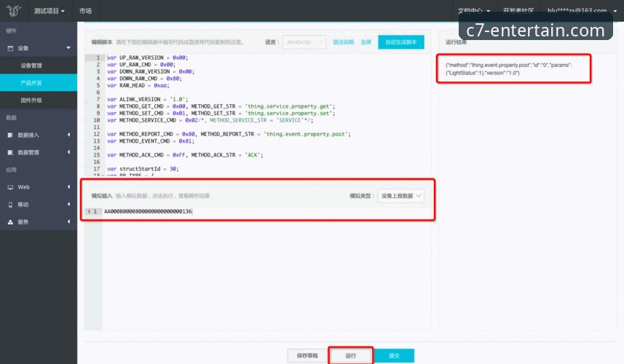Click the JSON result output text
The width and height of the screenshot is (624, 364).
pyautogui.click(x=508, y=69)
